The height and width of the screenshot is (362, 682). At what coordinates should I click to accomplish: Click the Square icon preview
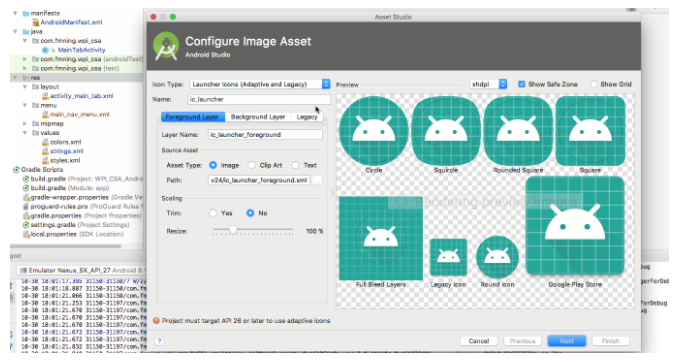coord(590,131)
